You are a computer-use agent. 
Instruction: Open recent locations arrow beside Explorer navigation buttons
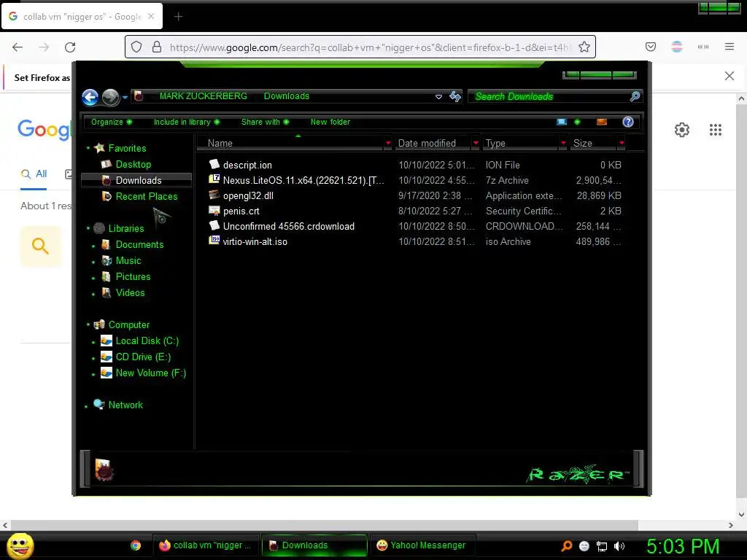tap(125, 97)
